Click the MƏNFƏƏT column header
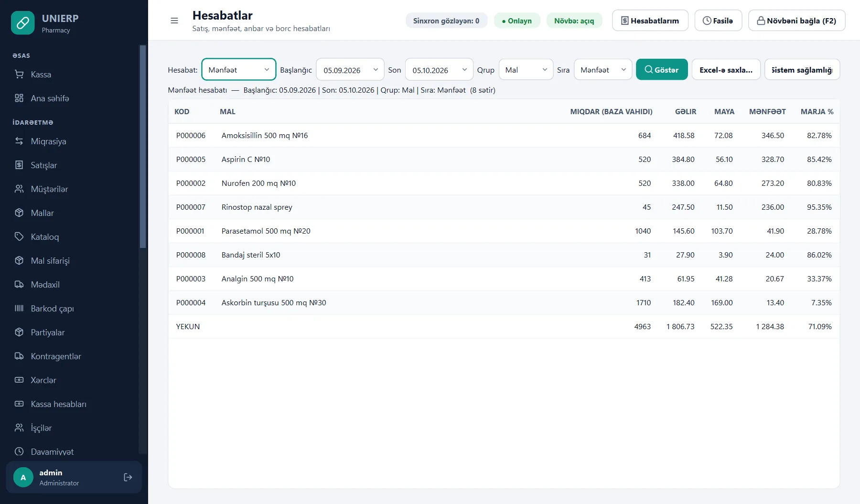Viewport: 860px width, 504px height. pos(767,111)
